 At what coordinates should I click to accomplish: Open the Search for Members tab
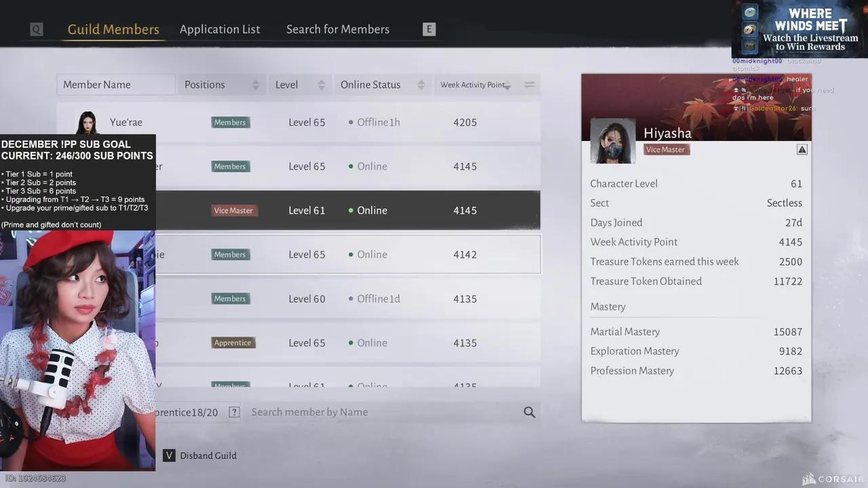click(338, 29)
